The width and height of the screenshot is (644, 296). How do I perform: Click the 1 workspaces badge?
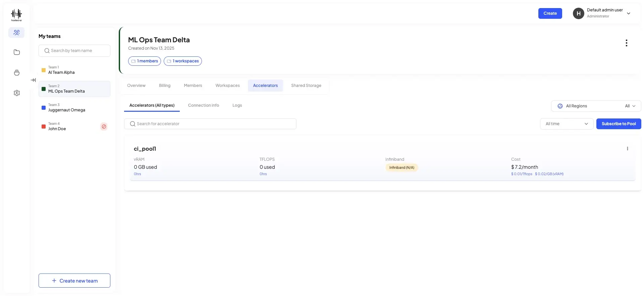click(183, 61)
